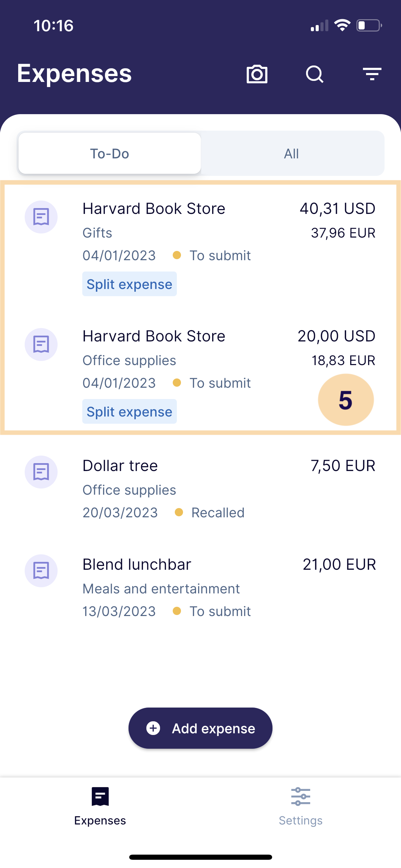Screen dimensions: 401x868
Task: Tap the orange number 5 marker
Action: [x=345, y=400]
